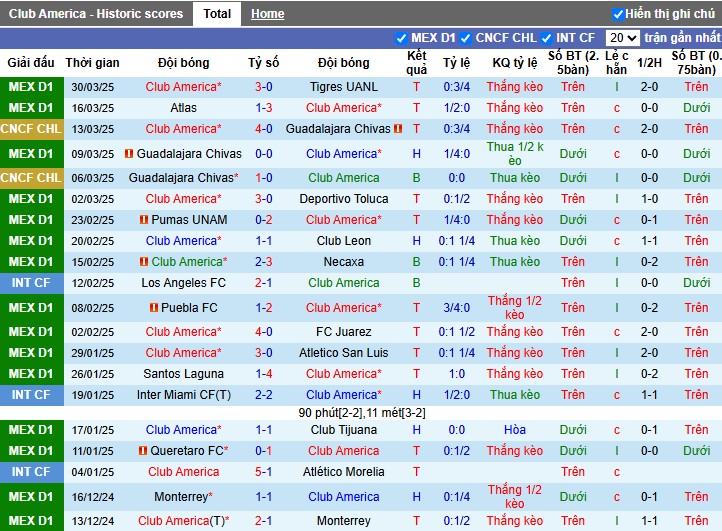Click the Giải đấu column header

coord(31,63)
